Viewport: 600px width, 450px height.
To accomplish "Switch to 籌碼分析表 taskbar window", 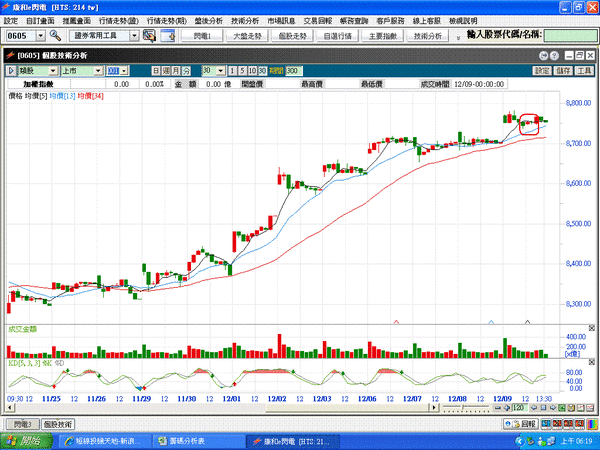I will (x=199, y=441).
